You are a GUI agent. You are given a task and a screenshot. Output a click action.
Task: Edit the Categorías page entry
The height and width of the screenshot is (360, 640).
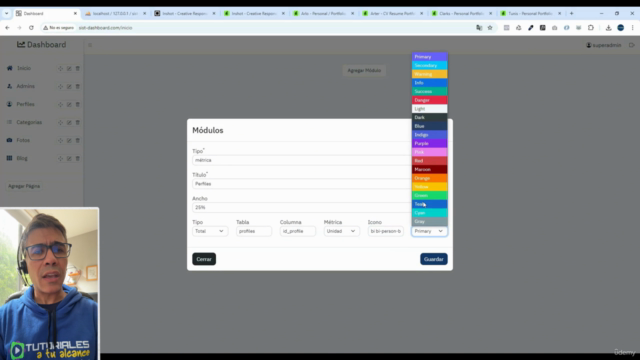(69, 122)
